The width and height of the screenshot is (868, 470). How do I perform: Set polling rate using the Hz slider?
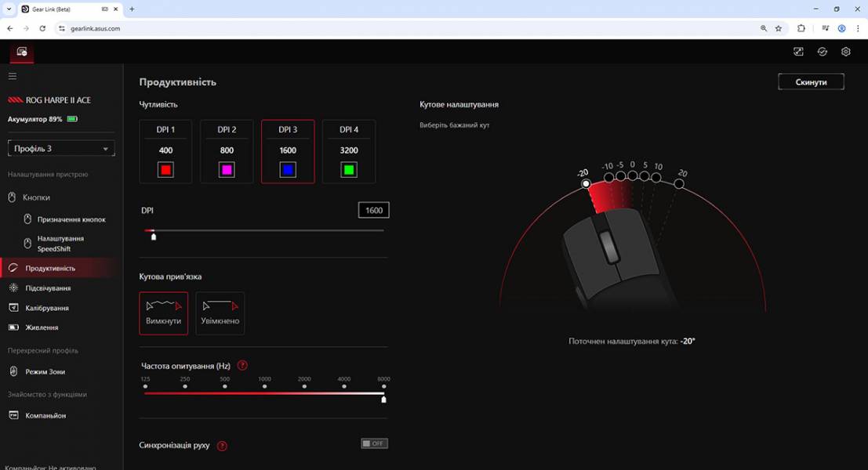click(383, 399)
